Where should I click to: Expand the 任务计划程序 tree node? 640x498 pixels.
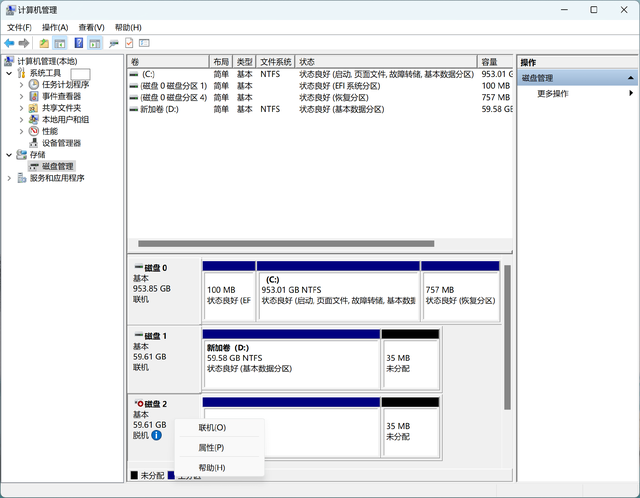[21, 85]
